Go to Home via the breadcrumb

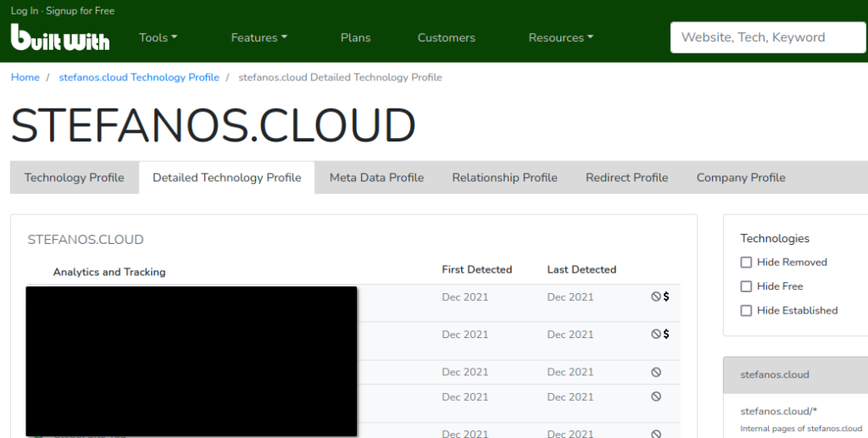pyautogui.click(x=25, y=77)
